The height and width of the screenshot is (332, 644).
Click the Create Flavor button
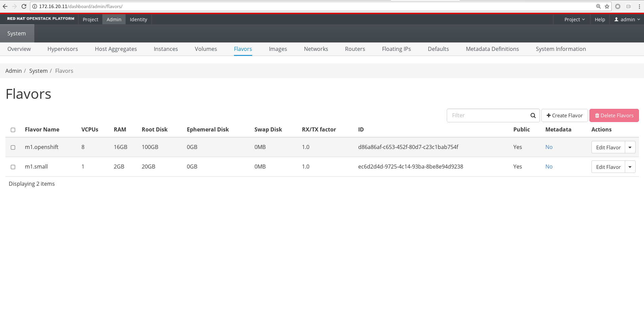click(x=565, y=116)
